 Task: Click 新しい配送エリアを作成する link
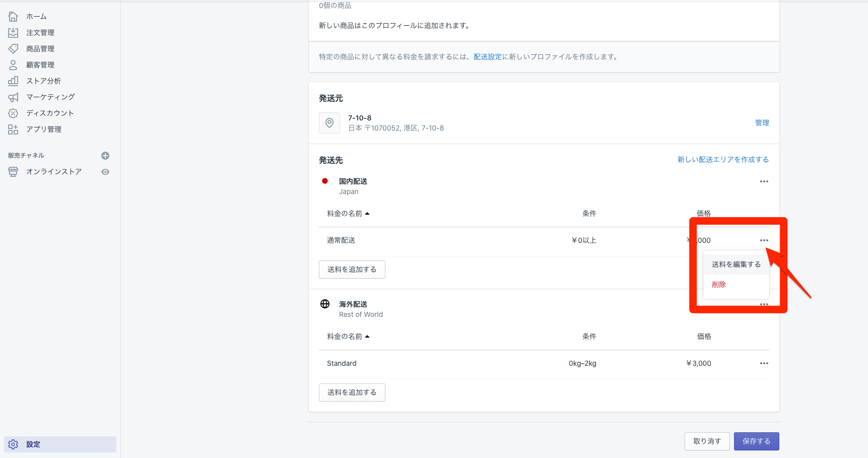coord(723,160)
